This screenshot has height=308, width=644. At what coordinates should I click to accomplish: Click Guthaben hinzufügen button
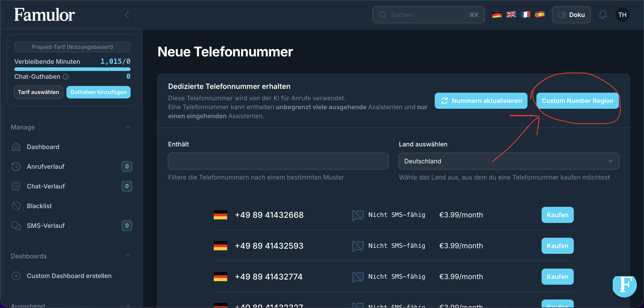tap(98, 92)
